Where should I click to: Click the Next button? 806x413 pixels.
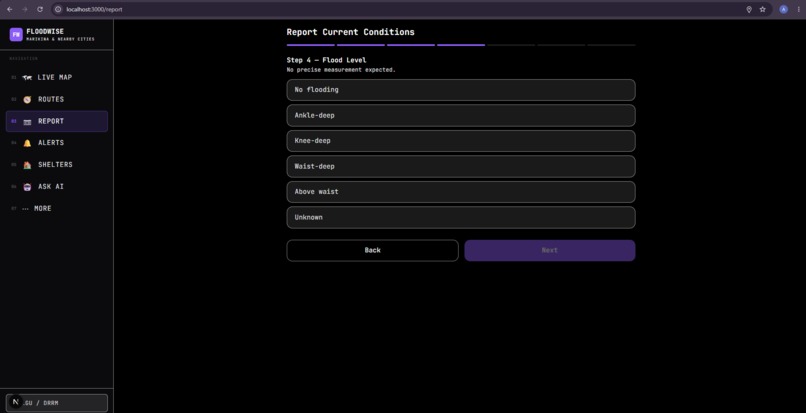(549, 250)
